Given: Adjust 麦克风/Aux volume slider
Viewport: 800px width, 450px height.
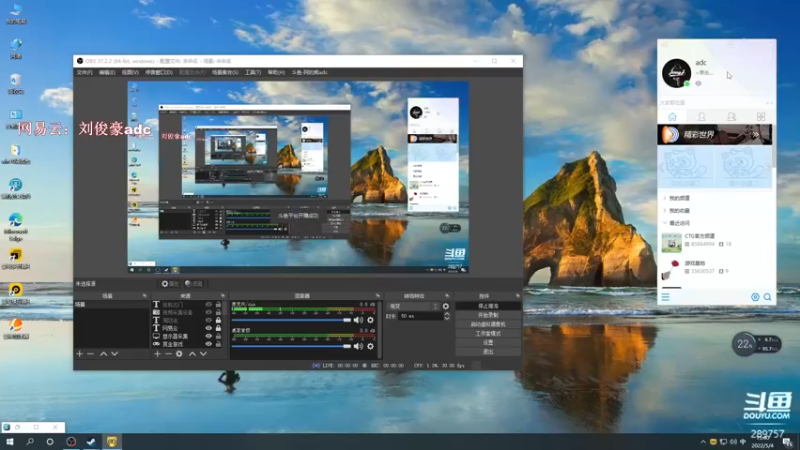Looking at the screenshot, I should click(291, 320).
